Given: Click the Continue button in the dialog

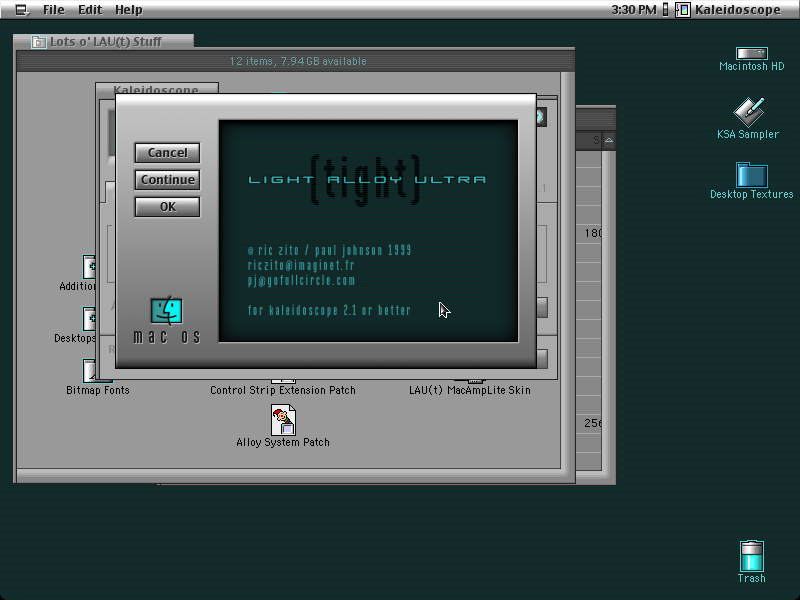Looking at the screenshot, I should [167, 180].
